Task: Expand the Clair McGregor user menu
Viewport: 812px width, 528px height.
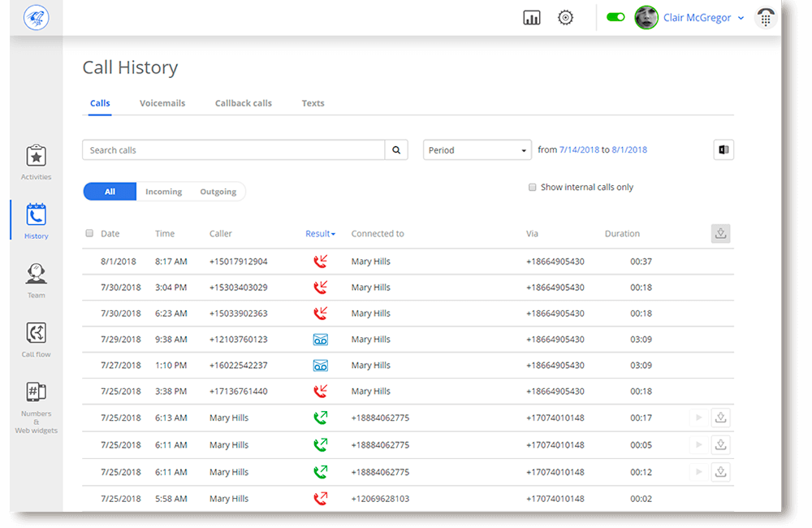Action: pos(704,18)
